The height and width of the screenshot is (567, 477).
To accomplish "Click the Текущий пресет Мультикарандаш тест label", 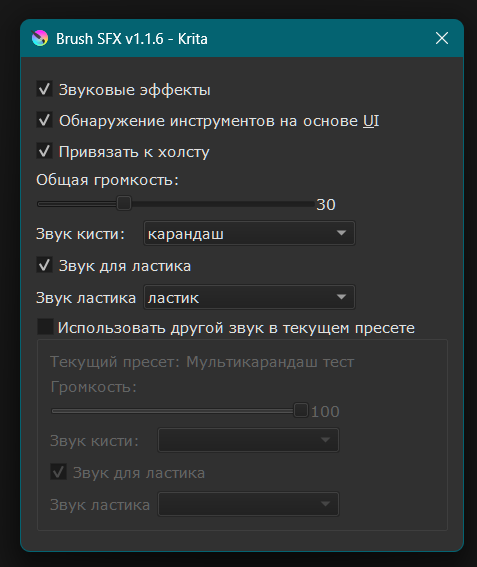I will point(202,362).
